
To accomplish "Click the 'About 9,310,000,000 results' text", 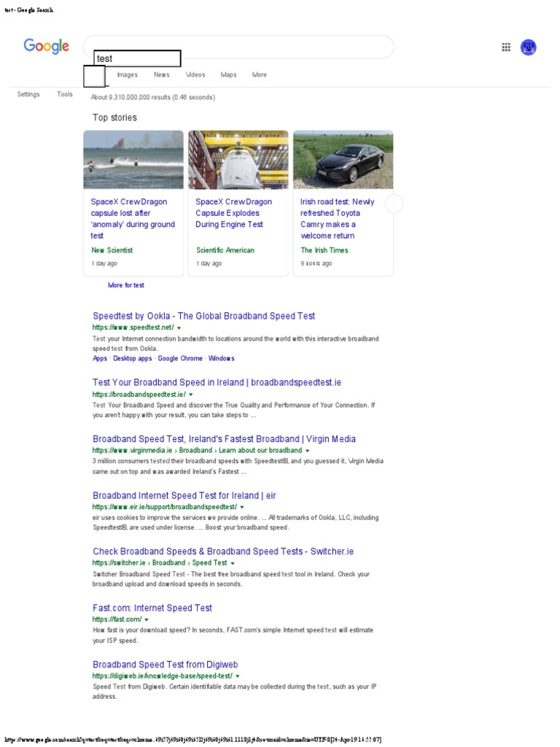I will point(153,97).
